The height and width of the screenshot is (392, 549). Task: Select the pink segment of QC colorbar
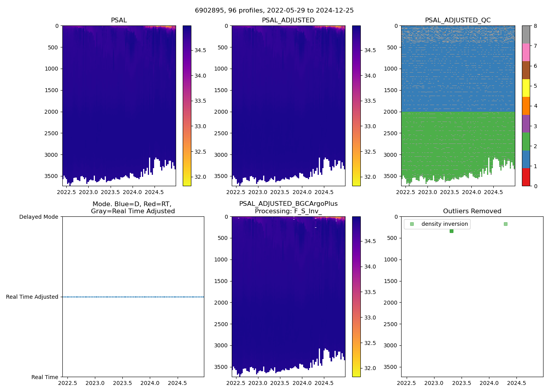pos(526,52)
